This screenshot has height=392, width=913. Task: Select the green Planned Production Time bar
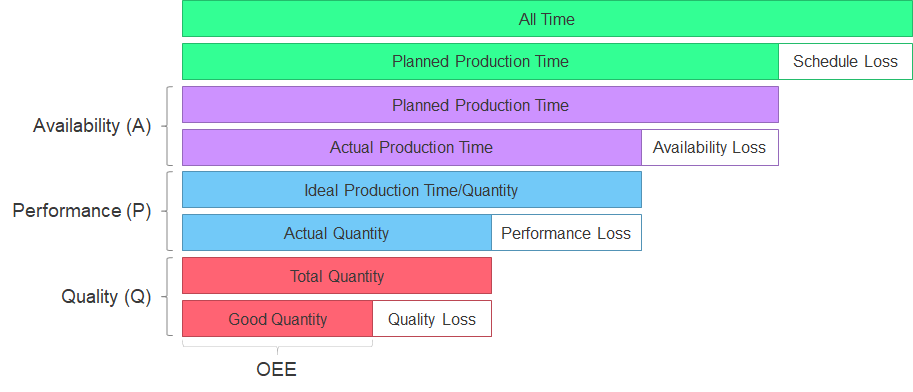[x=480, y=61]
